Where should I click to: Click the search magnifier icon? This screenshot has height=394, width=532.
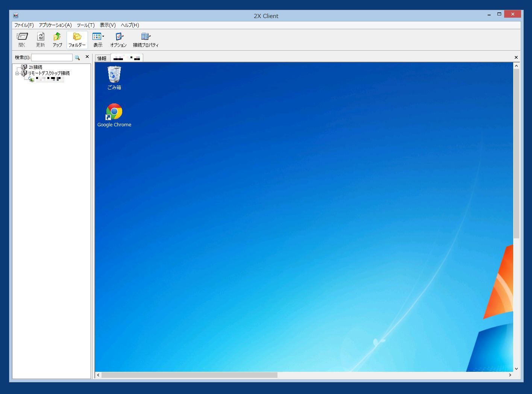(x=77, y=58)
